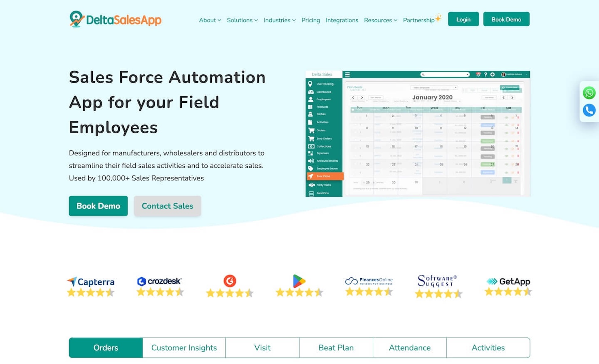Click the Login button
This screenshot has width=599, height=364.
tap(463, 19)
